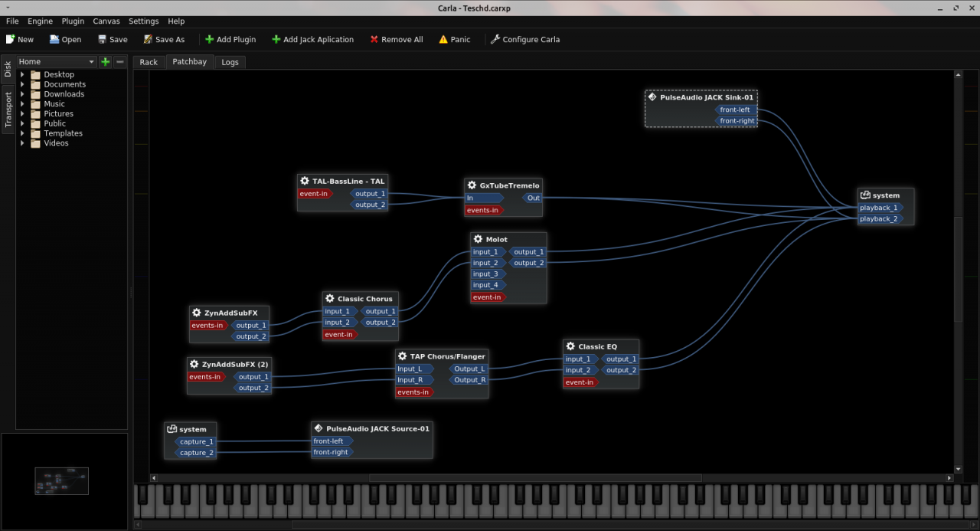The height and width of the screenshot is (531, 980).
Task: Click the gear icon on TAP Chorus/Flanger node
Action: (x=403, y=356)
